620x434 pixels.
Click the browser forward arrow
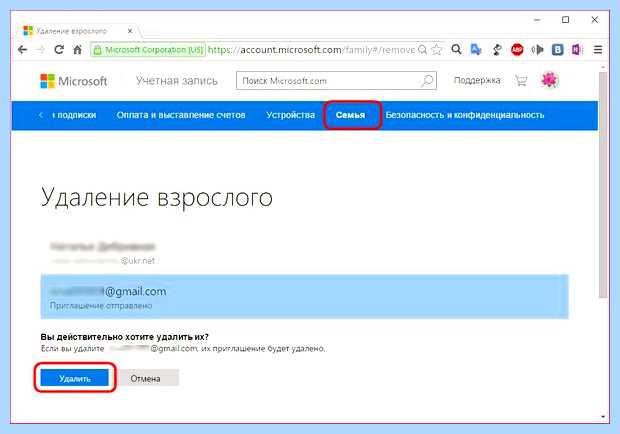point(41,50)
